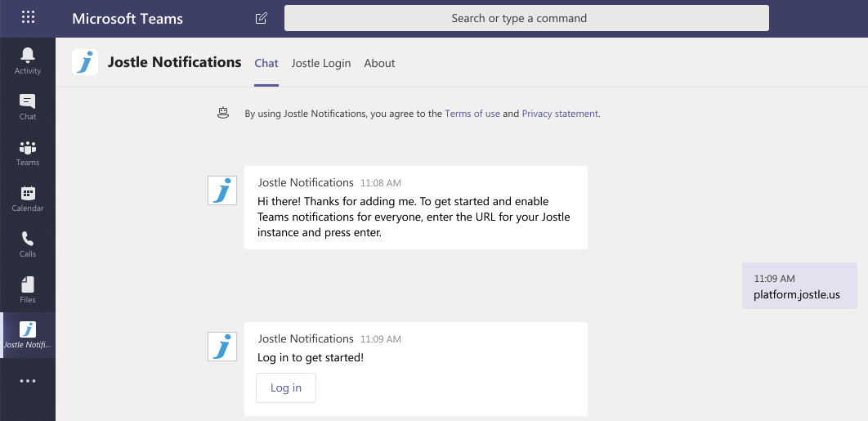868x421 pixels.
Task: Focus the Search or type a command box
Action: click(x=526, y=18)
